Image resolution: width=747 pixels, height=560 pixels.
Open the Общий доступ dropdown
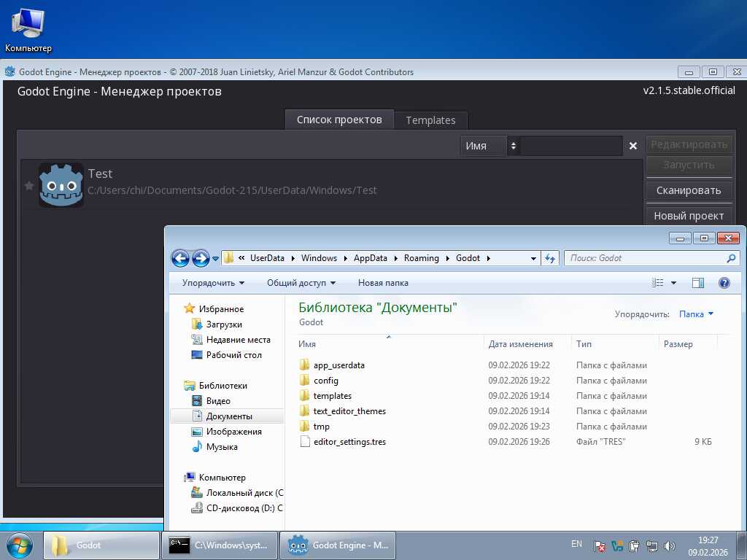pos(301,283)
